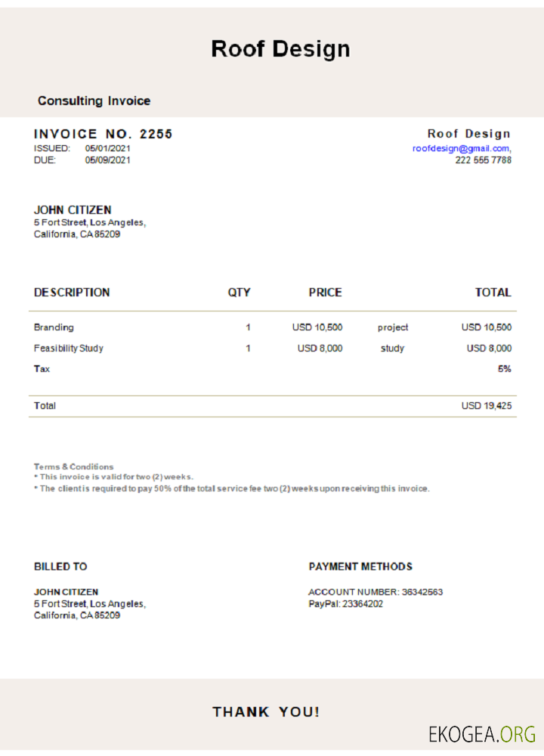Screen dimensions: 544x756
Task: Click the ACCOUNT NUMBER: 36342563 text
Action: click(376, 592)
